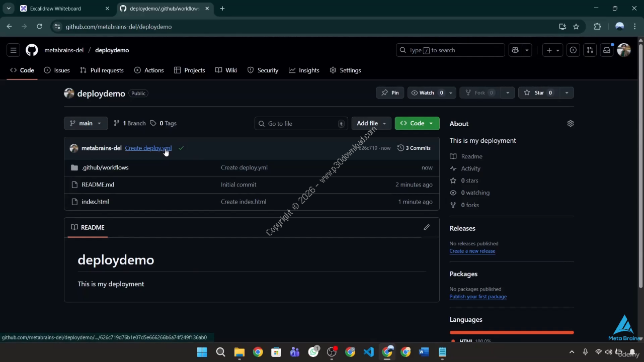View the 3 Commits history
The image size is (644, 362).
click(414, 148)
